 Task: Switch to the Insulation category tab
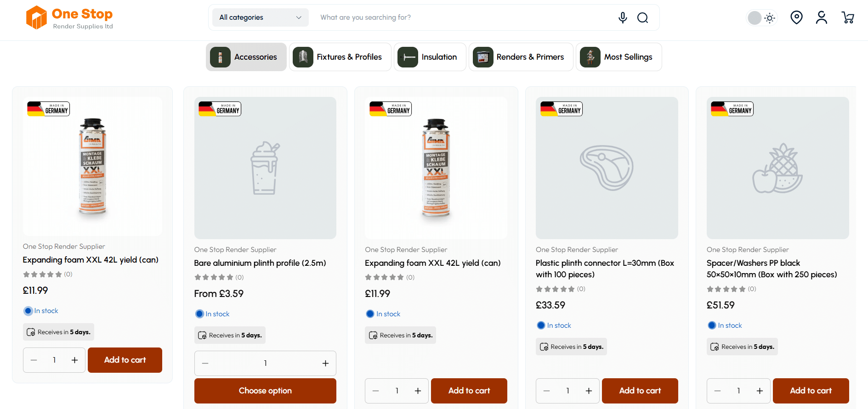[430, 57]
